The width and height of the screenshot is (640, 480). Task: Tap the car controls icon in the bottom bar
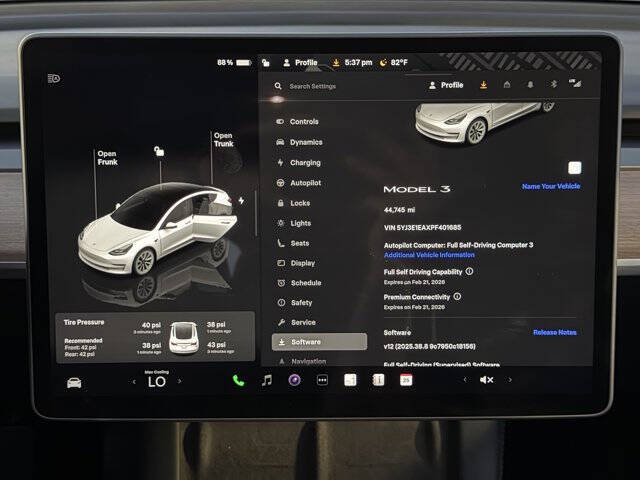(x=74, y=383)
